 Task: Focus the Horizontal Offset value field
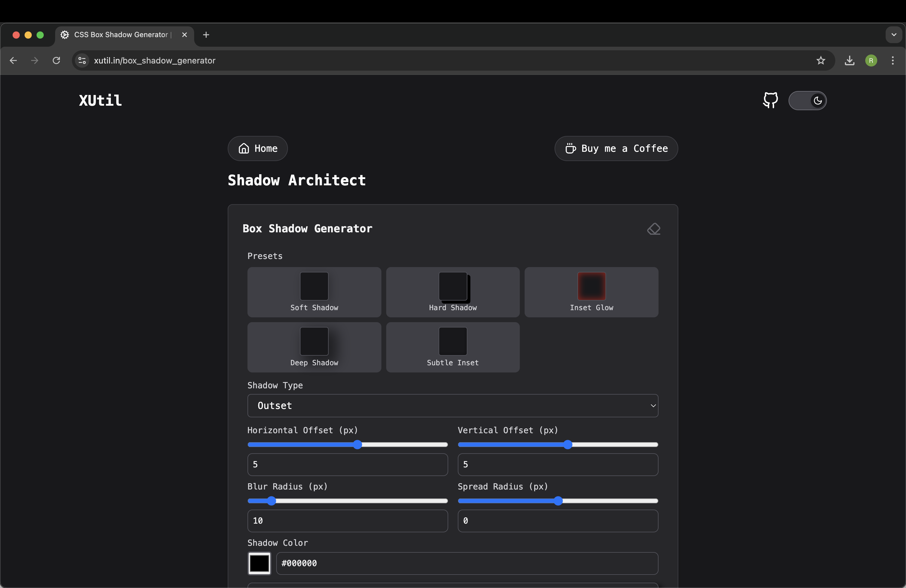(348, 464)
